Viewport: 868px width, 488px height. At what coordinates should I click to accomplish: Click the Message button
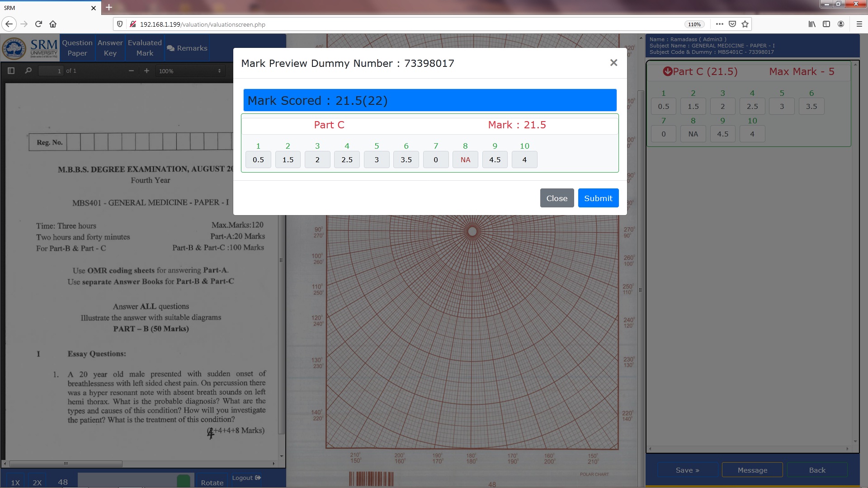click(x=752, y=470)
